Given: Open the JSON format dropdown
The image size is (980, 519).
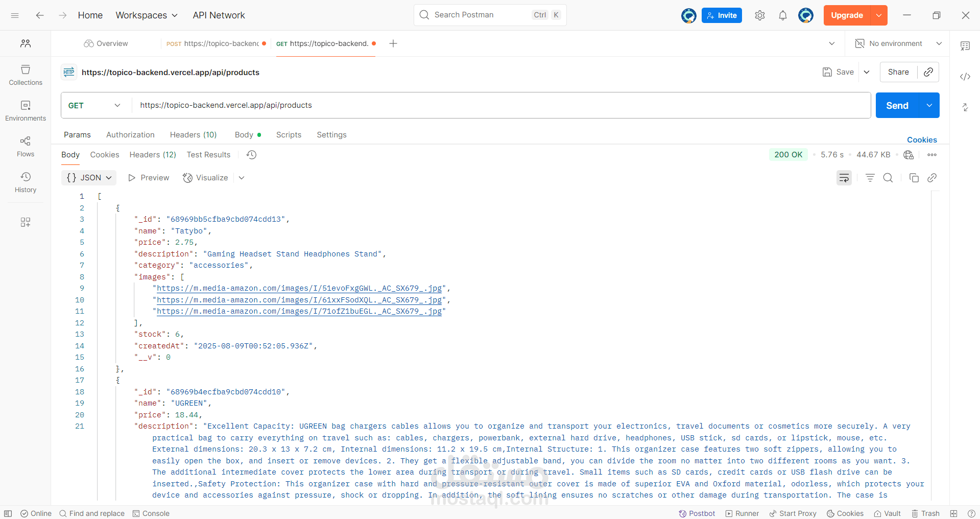Looking at the screenshot, I should tap(89, 178).
